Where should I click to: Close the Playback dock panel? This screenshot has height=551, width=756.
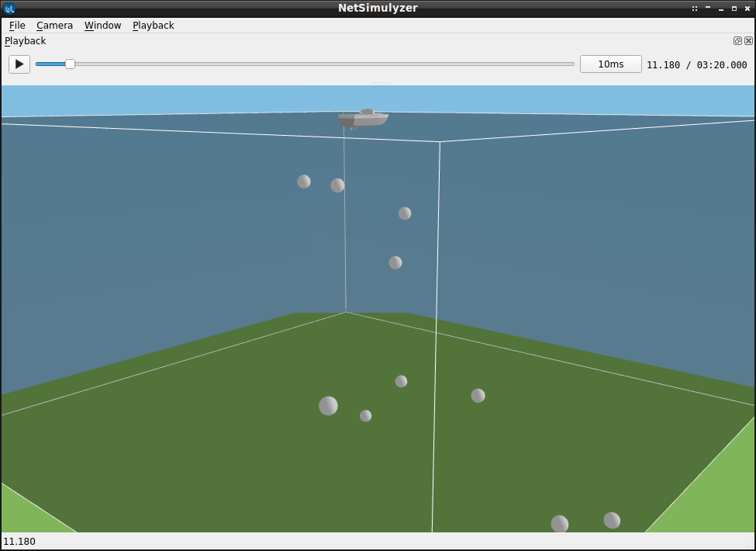coord(748,41)
